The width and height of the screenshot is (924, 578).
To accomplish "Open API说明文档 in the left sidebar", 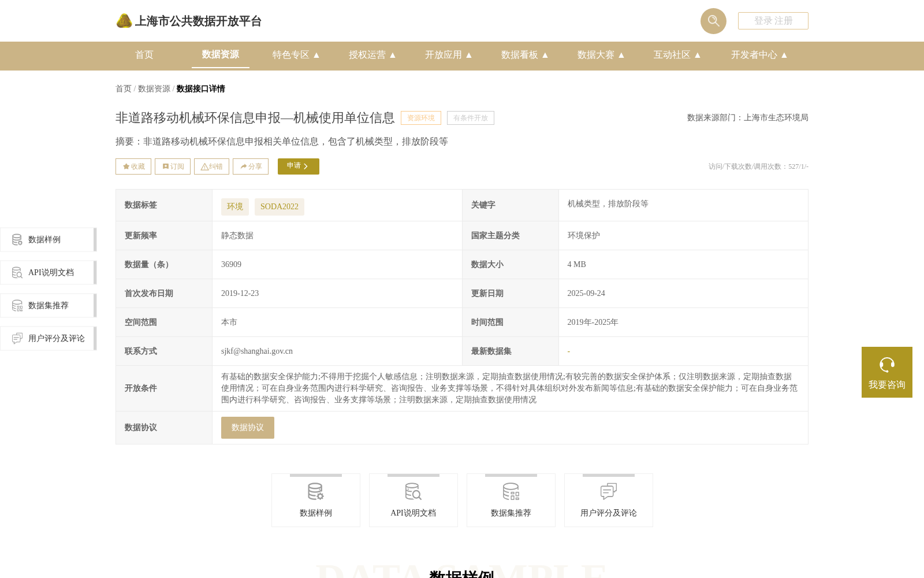I will pos(49,273).
